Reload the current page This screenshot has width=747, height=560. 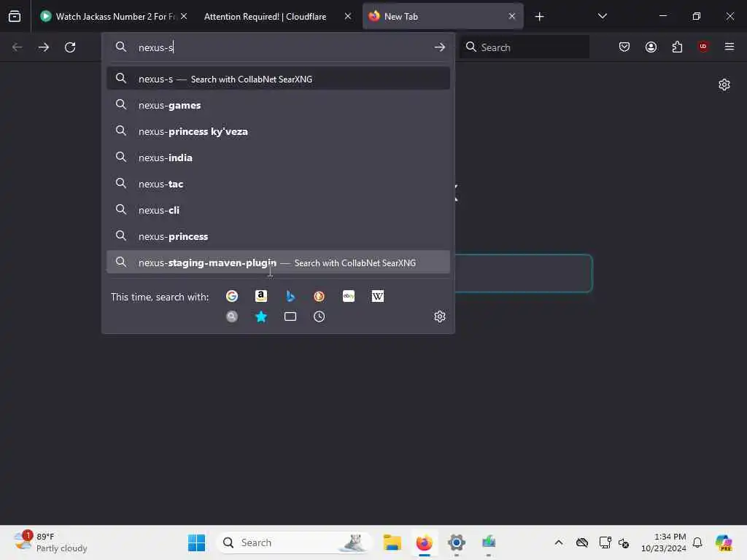[70, 47]
